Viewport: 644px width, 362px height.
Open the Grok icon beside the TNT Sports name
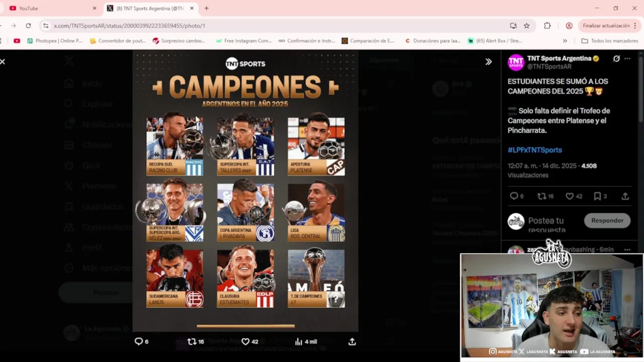point(616,58)
